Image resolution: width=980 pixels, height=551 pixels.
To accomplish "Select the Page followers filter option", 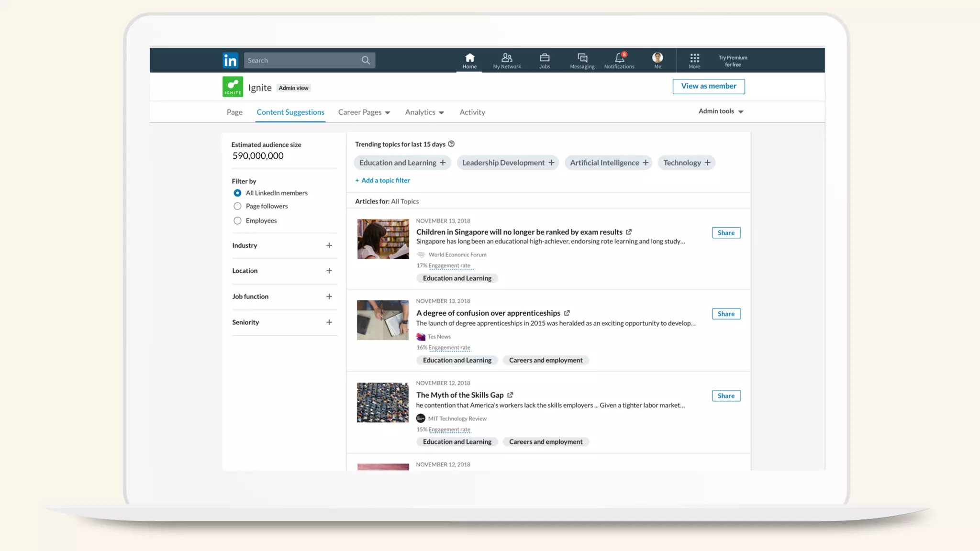I will 237,206.
